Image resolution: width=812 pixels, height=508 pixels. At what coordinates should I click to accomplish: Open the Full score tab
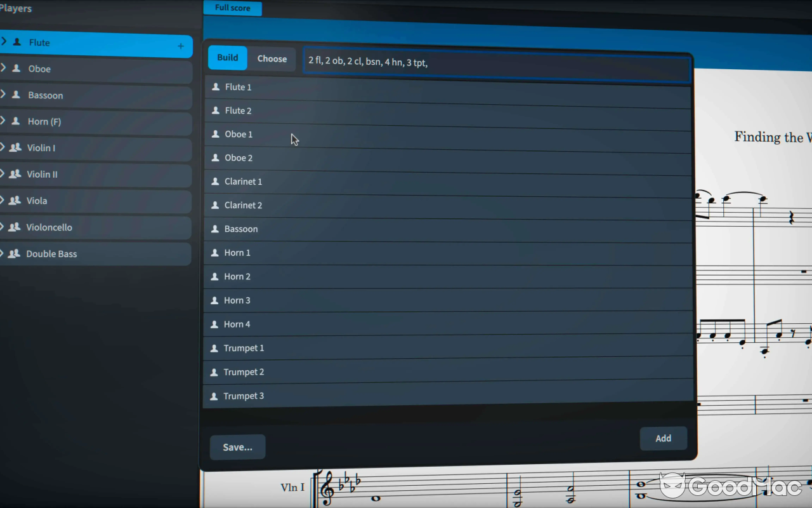(x=232, y=8)
